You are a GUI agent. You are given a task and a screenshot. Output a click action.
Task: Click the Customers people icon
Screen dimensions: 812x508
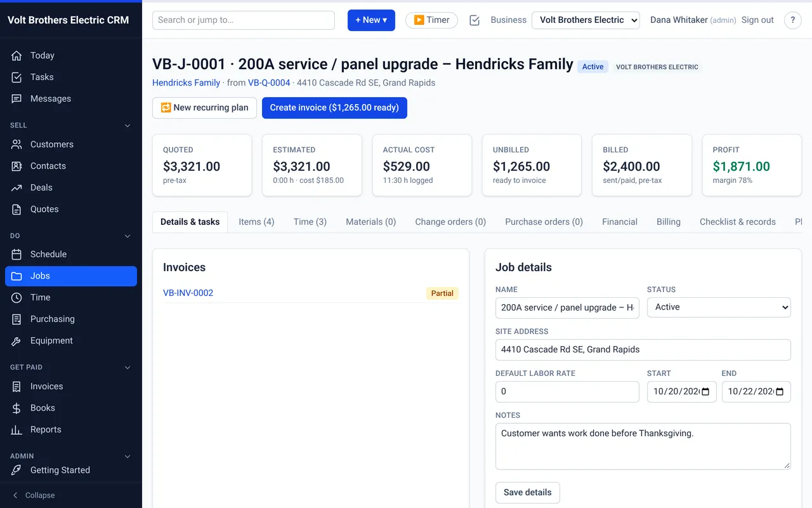click(x=17, y=144)
